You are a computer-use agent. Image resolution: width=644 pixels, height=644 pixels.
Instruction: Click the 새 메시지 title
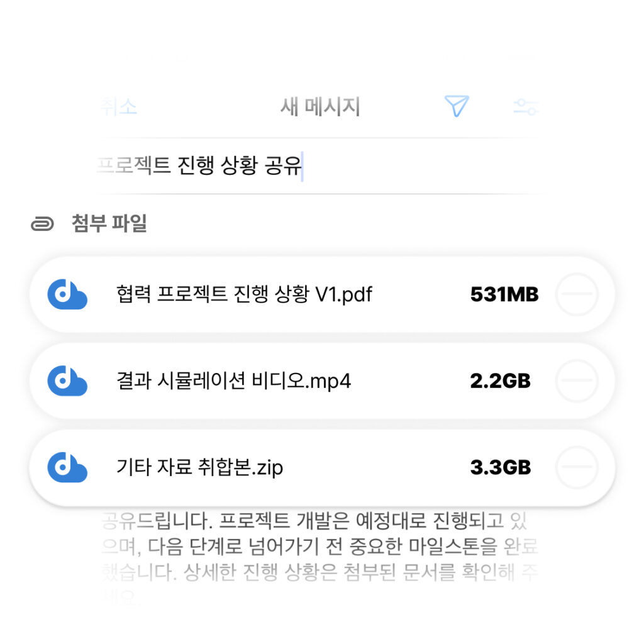pos(320,107)
